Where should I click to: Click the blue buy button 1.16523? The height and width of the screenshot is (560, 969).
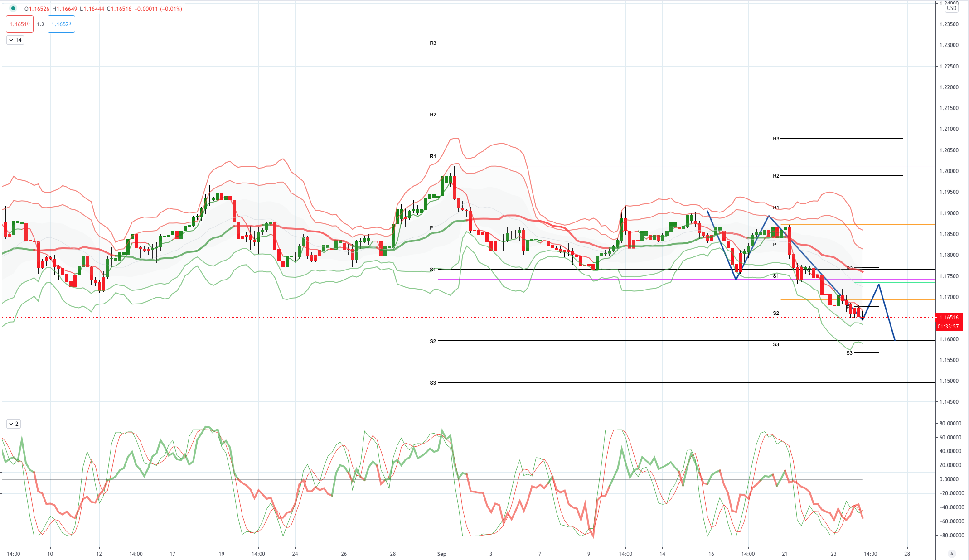tap(61, 24)
